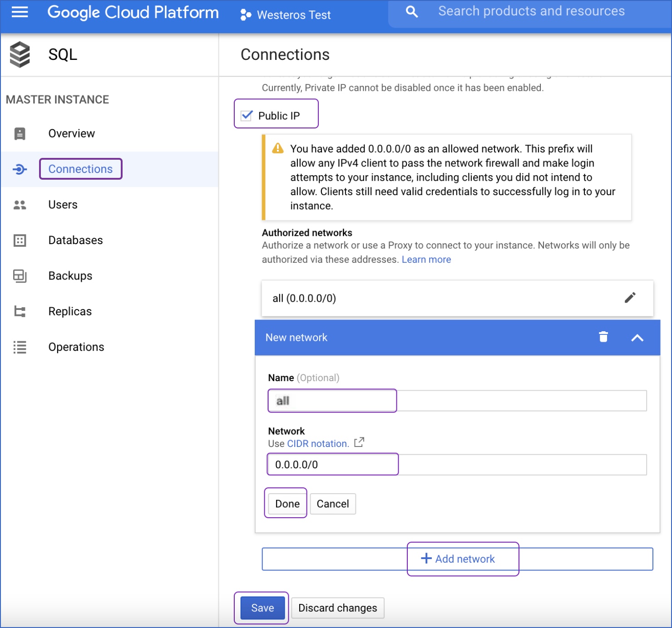Select the Operations list icon
672x628 pixels.
[20, 347]
